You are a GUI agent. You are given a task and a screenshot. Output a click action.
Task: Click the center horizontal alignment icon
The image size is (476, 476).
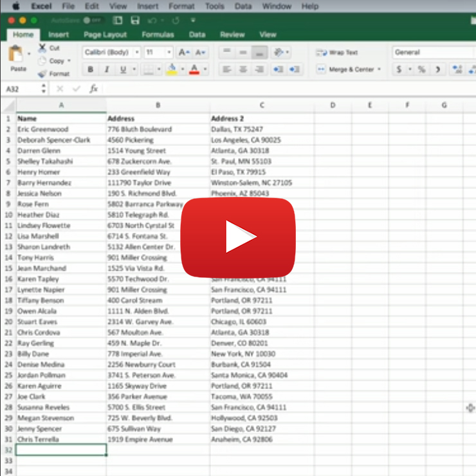[x=243, y=69]
